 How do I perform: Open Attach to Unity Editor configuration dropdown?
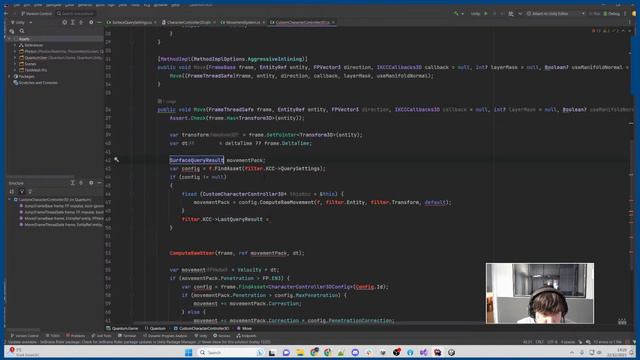pos(556,13)
